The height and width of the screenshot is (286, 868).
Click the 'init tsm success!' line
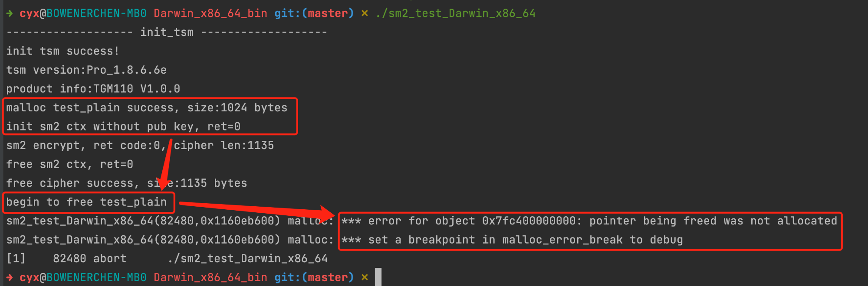click(x=62, y=51)
